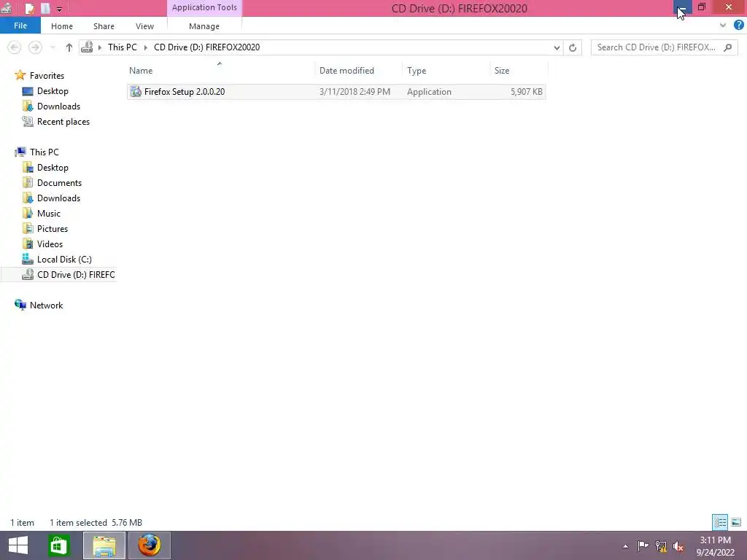Click the muted volume tray icon
This screenshot has width=747, height=560.
(678, 546)
